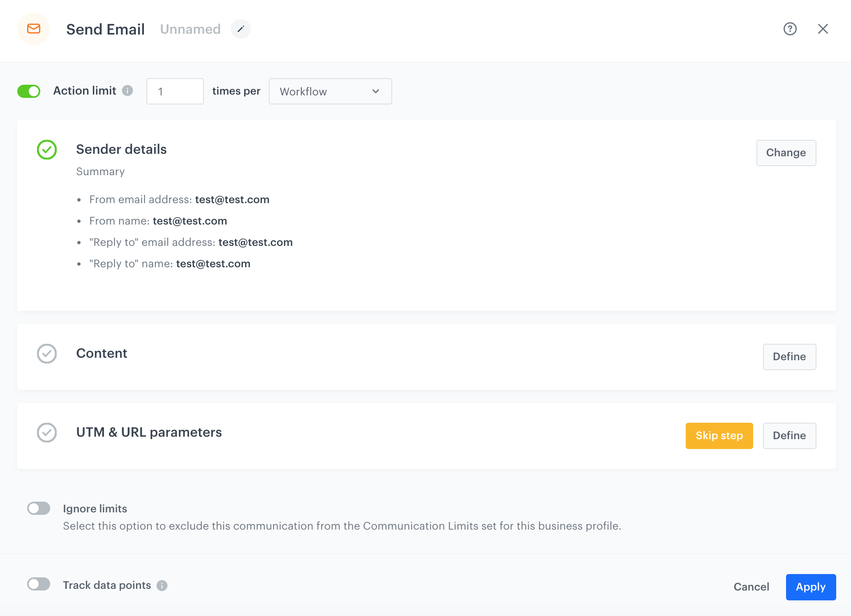Click the check icon beside UTM & URL parameters
The height and width of the screenshot is (616, 851).
[x=47, y=433]
